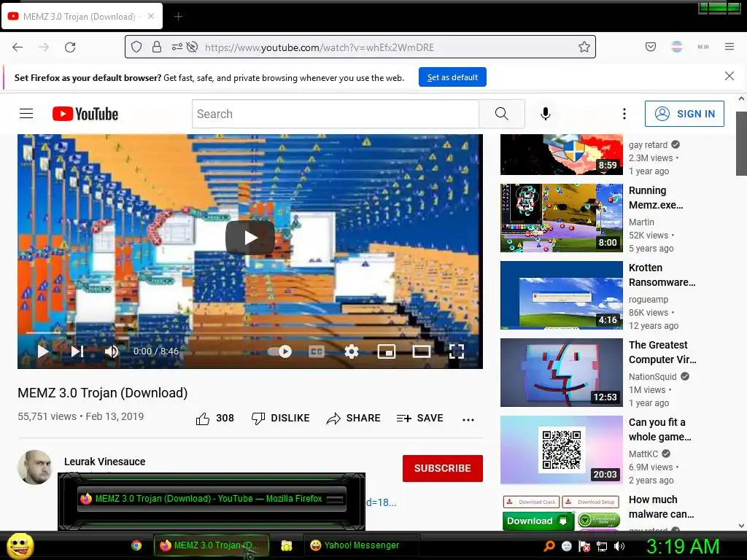Open the Pocket save icon
The width and height of the screenshot is (747, 560).
tap(650, 47)
